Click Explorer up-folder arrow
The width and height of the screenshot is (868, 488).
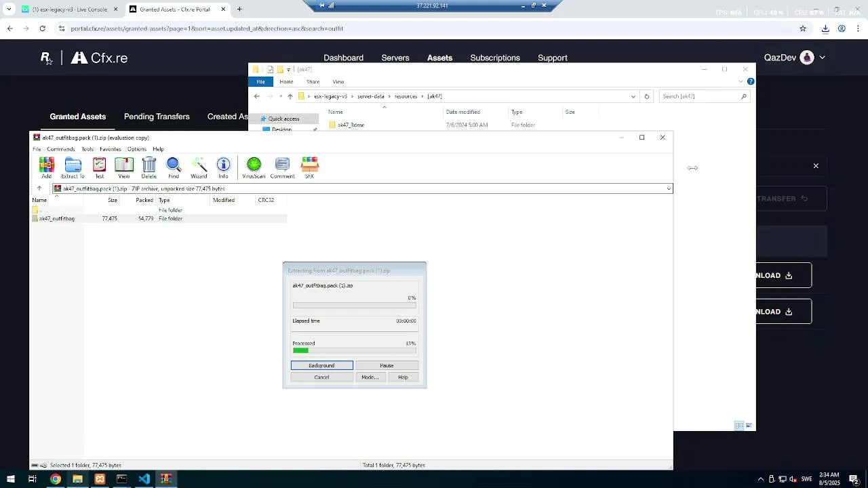[x=290, y=96]
